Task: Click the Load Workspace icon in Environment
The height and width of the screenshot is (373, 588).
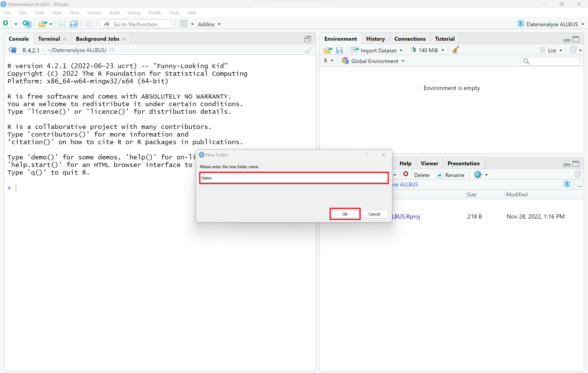Action: tap(328, 50)
